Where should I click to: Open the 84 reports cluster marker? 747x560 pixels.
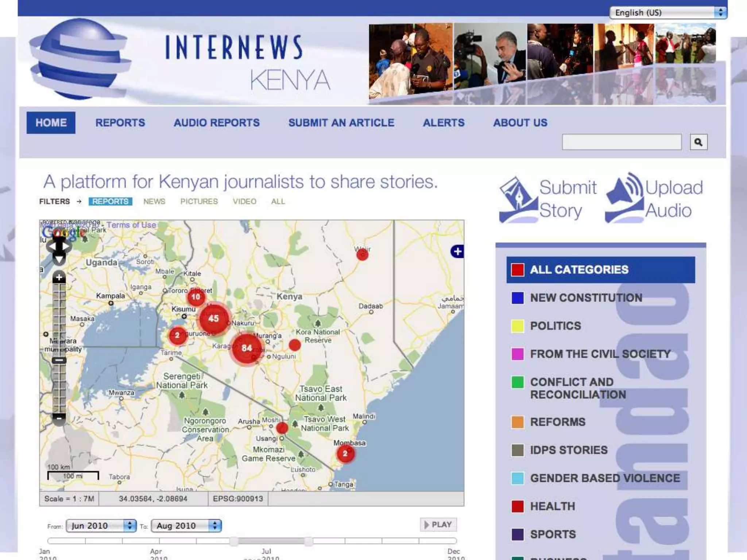247,348
